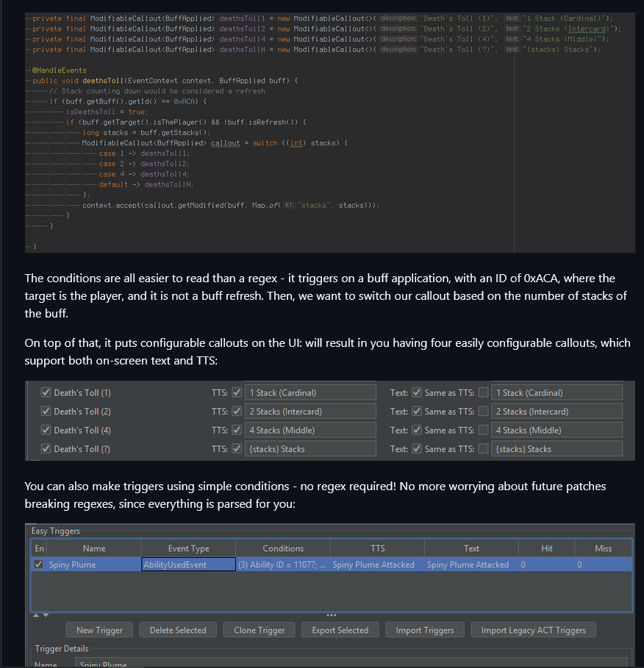644x668 pixels.
Task: Edit TTS field '4 Stacks (Middle)'
Action: coord(310,430)
